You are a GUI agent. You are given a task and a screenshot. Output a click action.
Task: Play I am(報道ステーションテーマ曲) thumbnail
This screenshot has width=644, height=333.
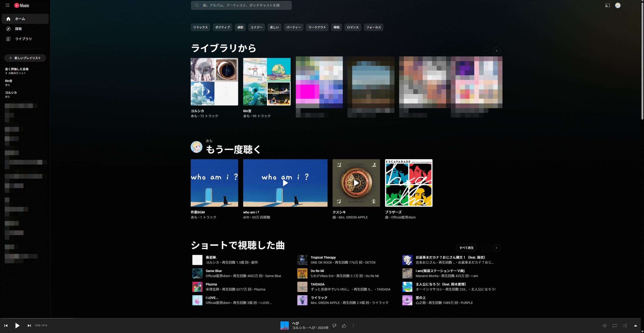point(407,274)
